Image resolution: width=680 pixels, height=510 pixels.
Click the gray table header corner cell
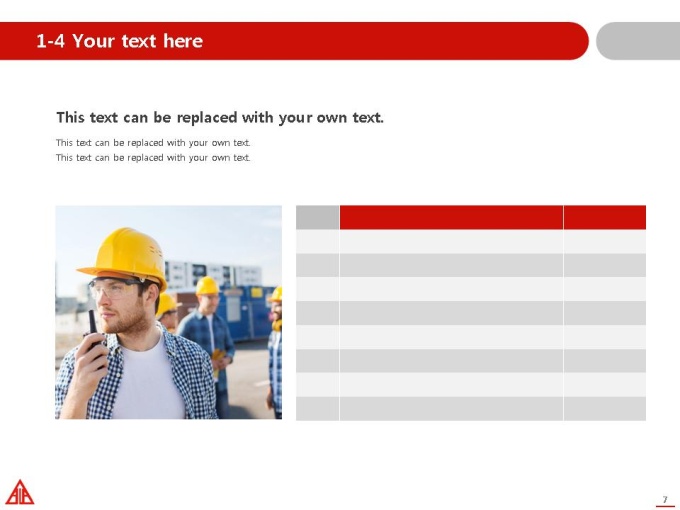(317, 217)
